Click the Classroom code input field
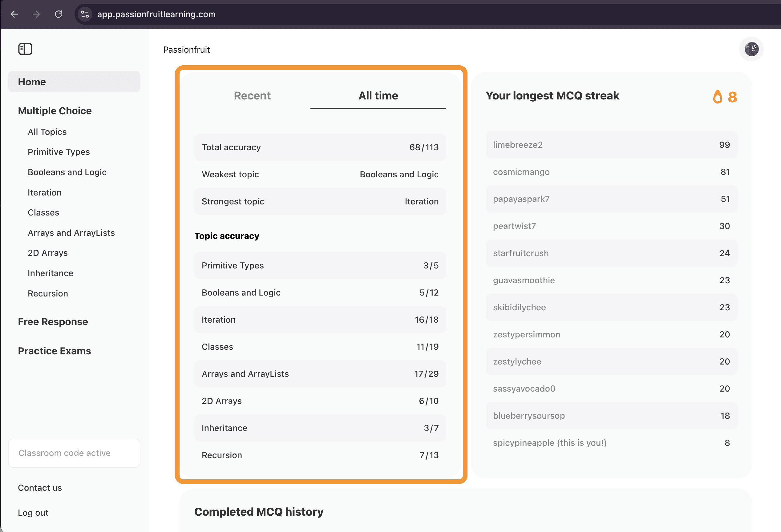781x532 pixels. pyautogui.click(x=74, y=453)
